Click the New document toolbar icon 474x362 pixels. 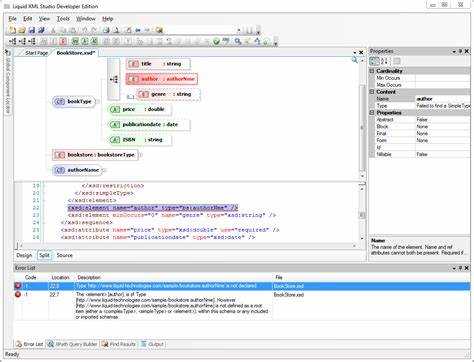(12, 30)
